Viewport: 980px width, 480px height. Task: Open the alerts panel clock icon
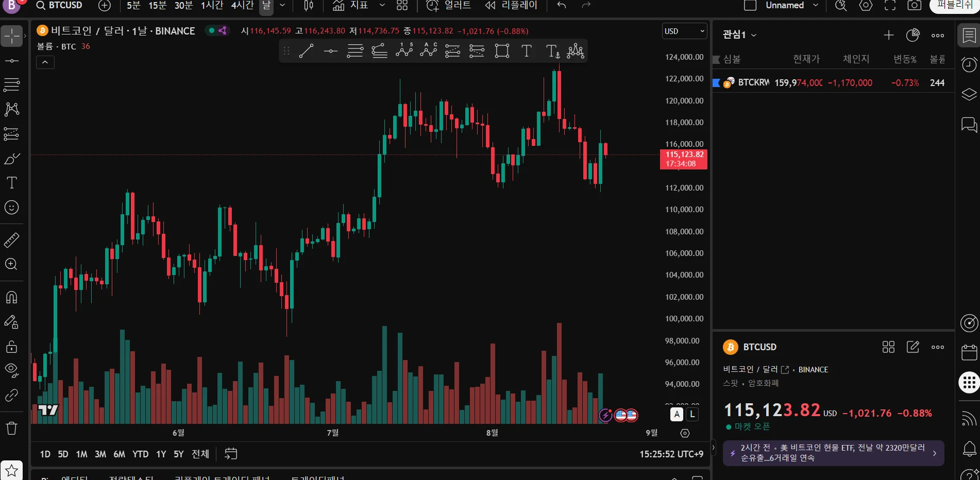(x=969, y=64)
